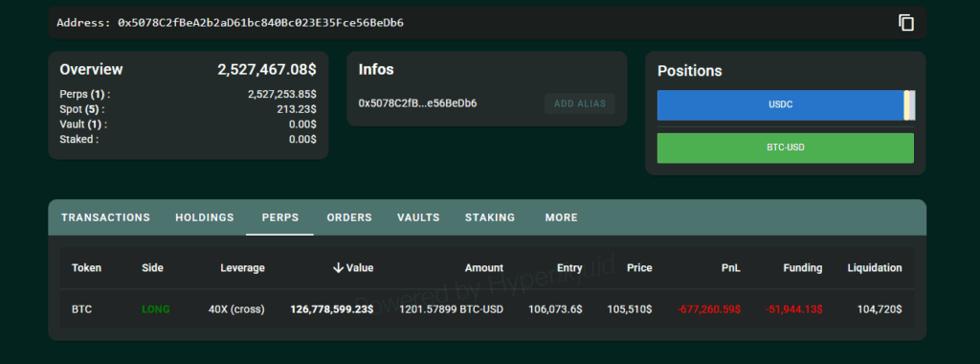Click the PnL value -677,260.59$
The height and width of the screenshot is (364, 980).
pos(709,309)
